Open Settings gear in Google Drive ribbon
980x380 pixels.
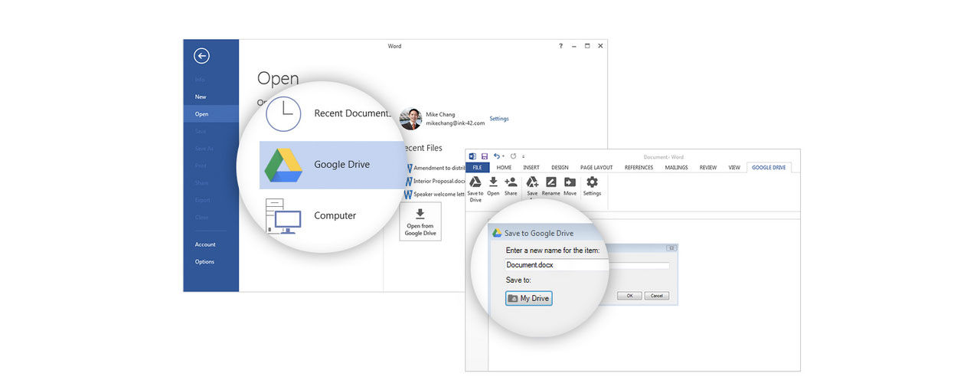tap(592, 182)
